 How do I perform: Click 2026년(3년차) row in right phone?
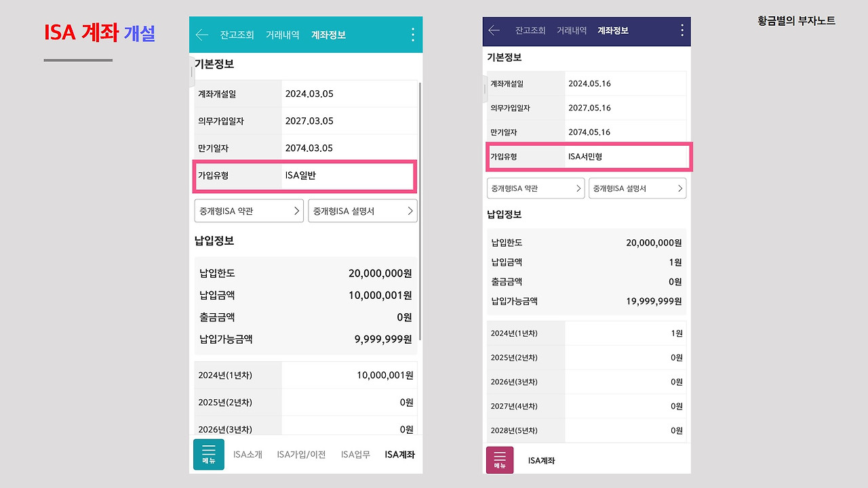(587, 382)
